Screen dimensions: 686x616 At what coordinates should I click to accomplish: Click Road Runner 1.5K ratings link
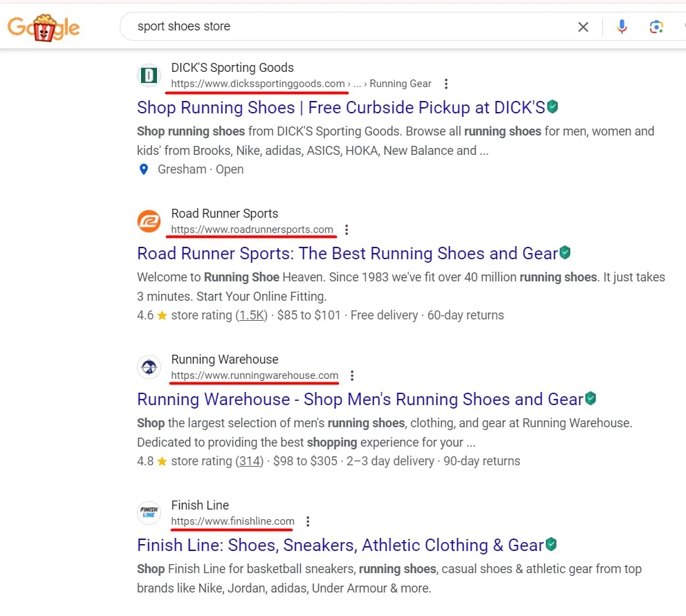[x=252, y=315]
